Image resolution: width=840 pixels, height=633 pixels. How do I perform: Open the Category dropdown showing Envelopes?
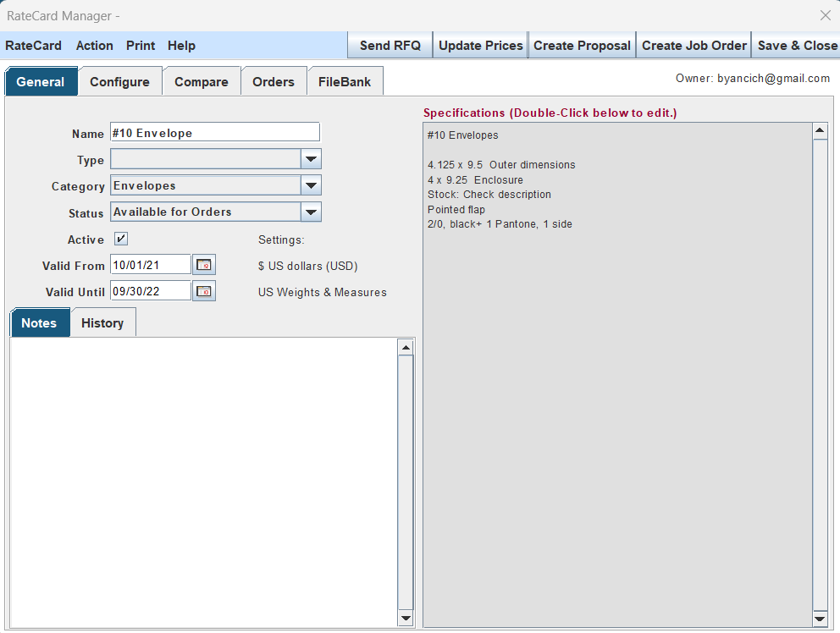coord(311,185)
